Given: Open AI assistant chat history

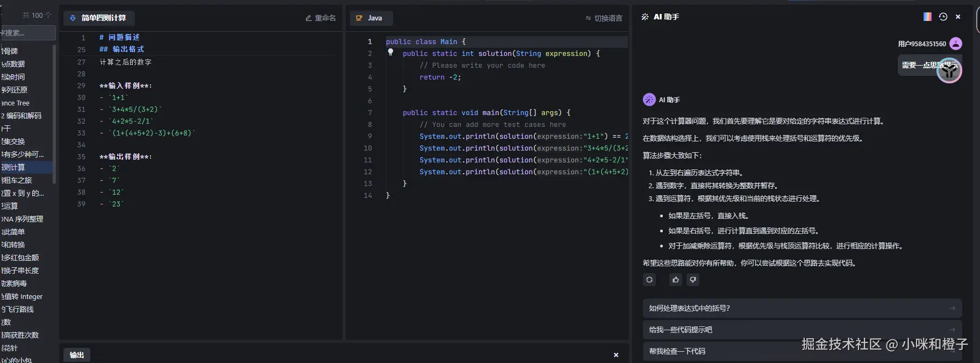Looking at the screenshot, I should click(943, 17).
